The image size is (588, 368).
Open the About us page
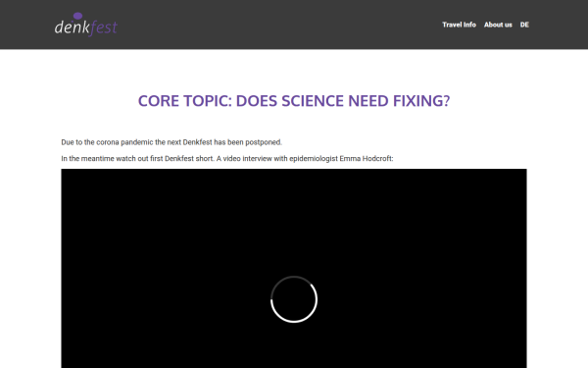tap(498, 25)
